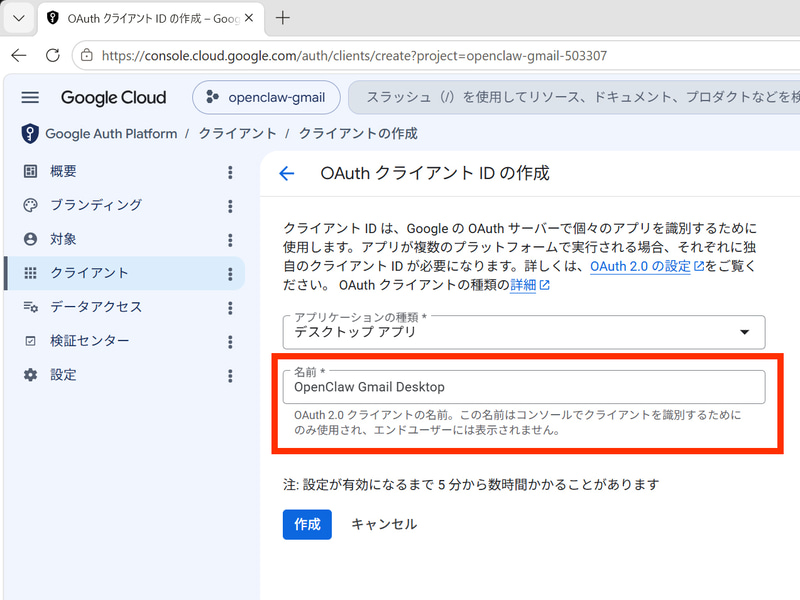Click the Google Cloud search box
This screenshot has width=800, height=600.
click(574, 97)
